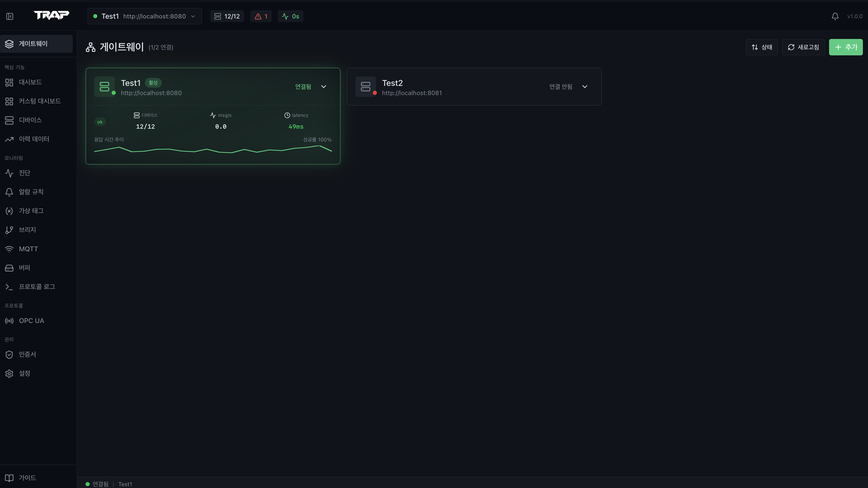The image size is (868, 488).
Task: Open the alarm rules menu item
Action: point(31,192)
